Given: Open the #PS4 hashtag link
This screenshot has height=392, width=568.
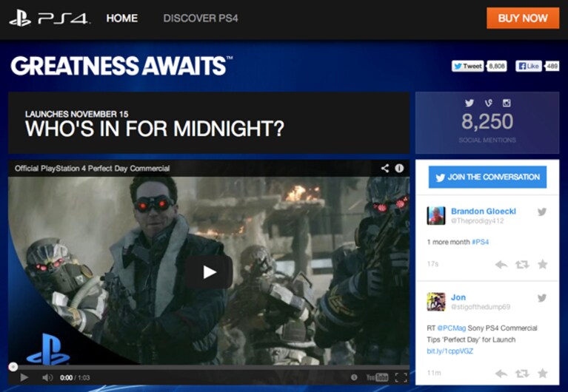Looking at the screenshot, I should [x=481, y=242].
